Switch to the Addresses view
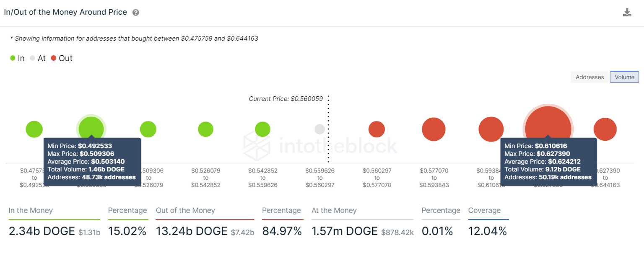 click(589, 77)
